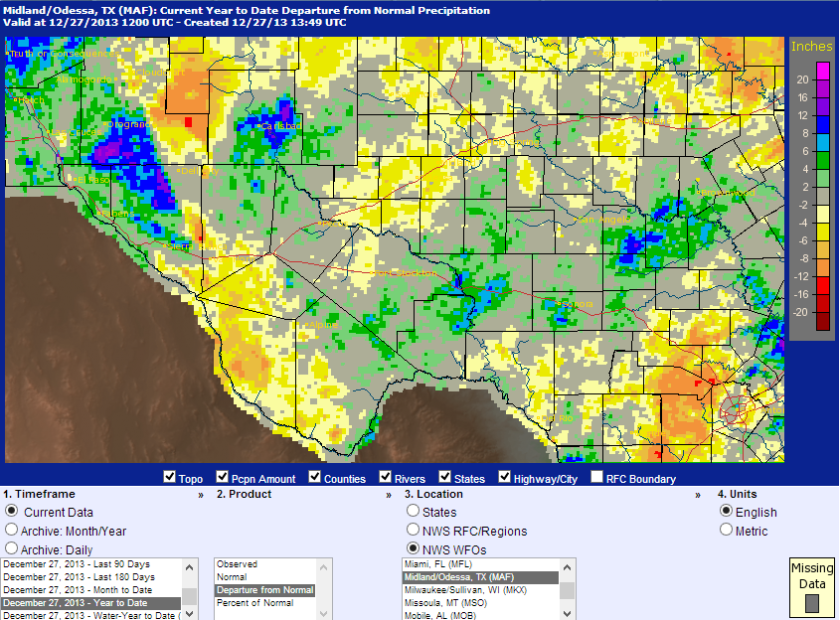Click the chevron next to 3. Location

[x=696, y=494]
